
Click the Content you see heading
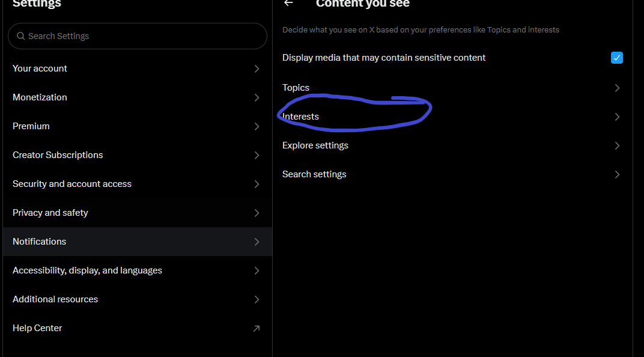point(363,4)
